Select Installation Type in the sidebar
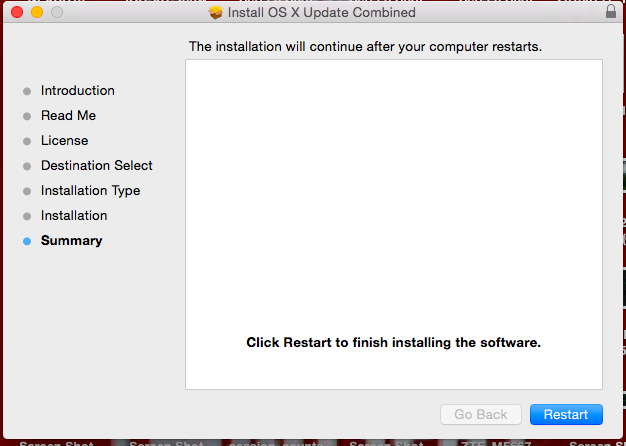 [x=91, y=191]
